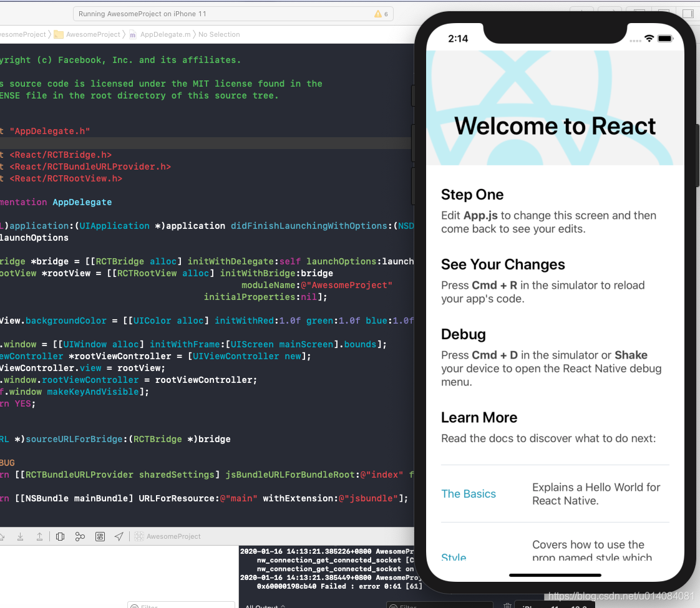Click makeKeyAndVisible in the code

point(93,392)
